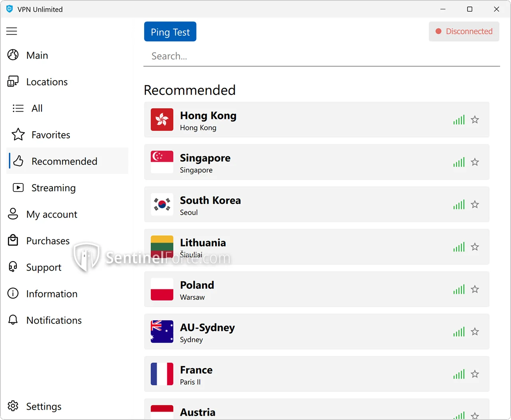
Task: Select the Austria server row
Action: click(317, 409)
